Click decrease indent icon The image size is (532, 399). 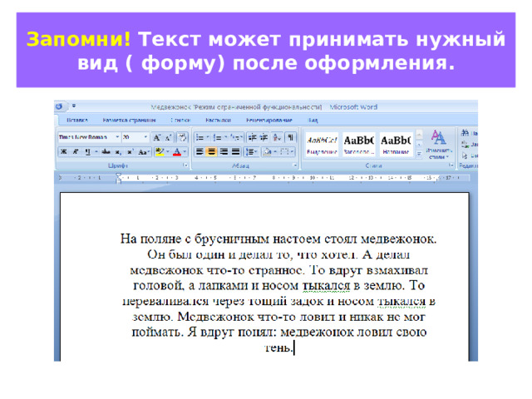coord(252,137)
